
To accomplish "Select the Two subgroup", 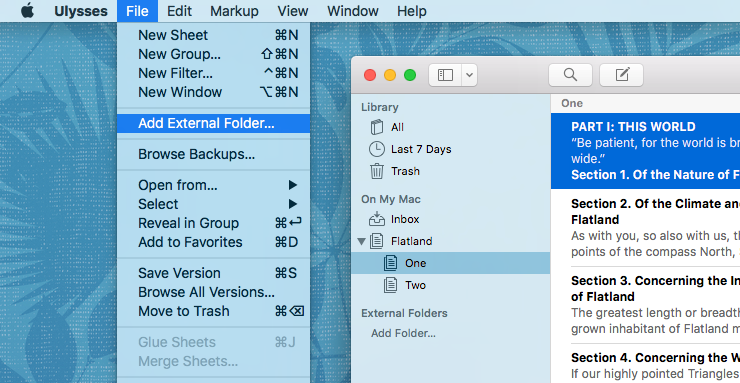I will pyautogui.click(x=450, y=285).
